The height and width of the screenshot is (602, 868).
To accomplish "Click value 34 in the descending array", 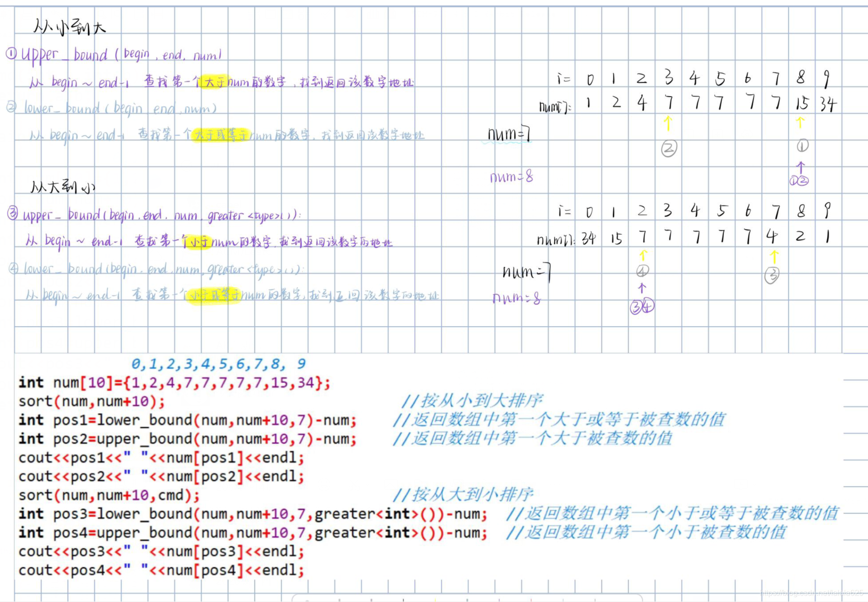I will click(589, 238).
